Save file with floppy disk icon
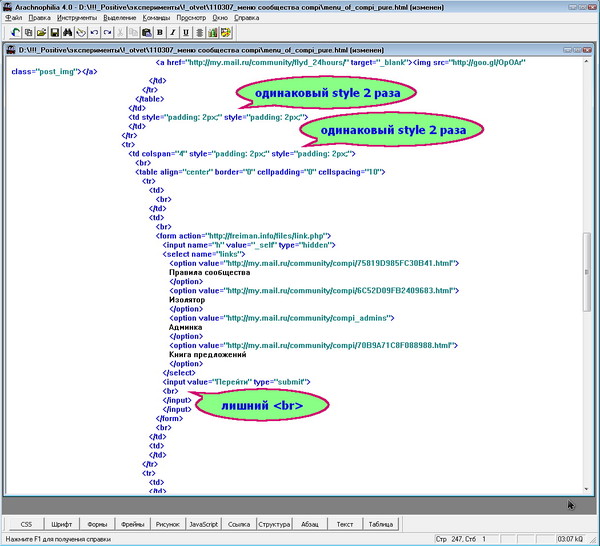Viewport: 600px width, 546px height. click(x=55, y=33)
